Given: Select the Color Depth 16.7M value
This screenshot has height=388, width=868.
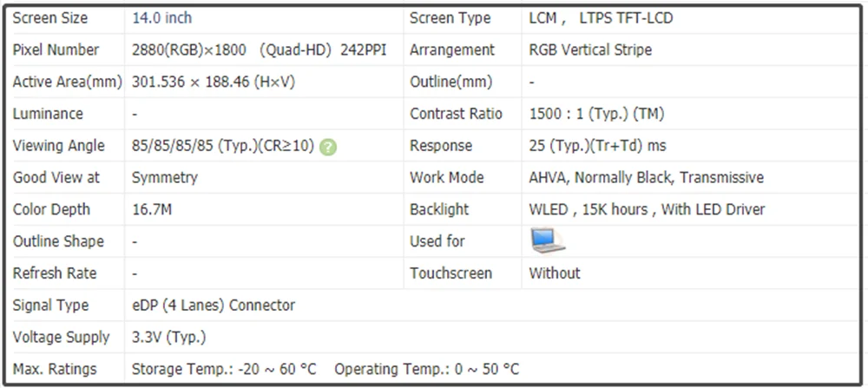Looking at the screenshot, I should coord(152,209).
